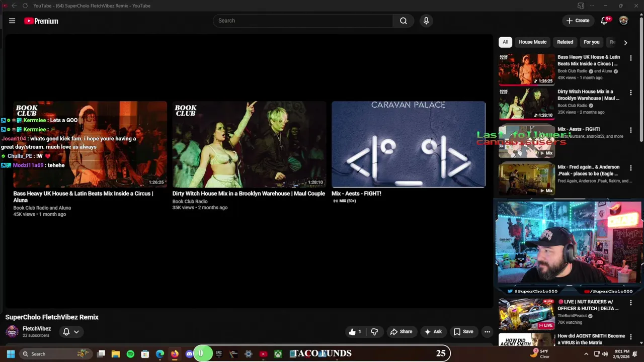Go to YouTube Premium home logo
The height and width of the screenshot is (362, 644).
pos(41,21)
